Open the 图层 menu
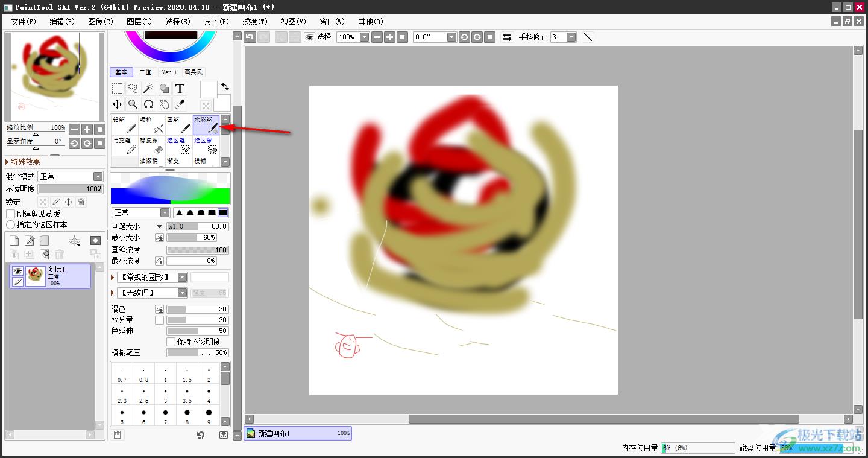Viewport: 868px width, 458px height. [139, 21]
